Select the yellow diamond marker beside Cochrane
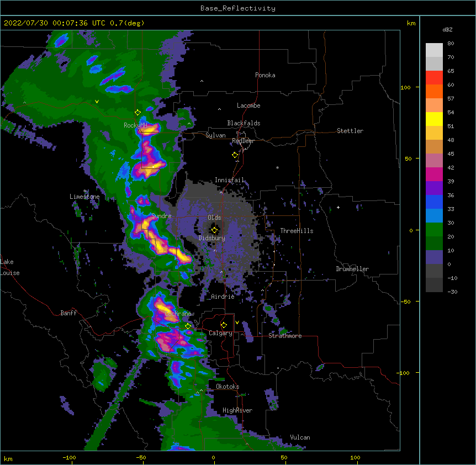Screen dimensions: 476x465 click(188, 326)
